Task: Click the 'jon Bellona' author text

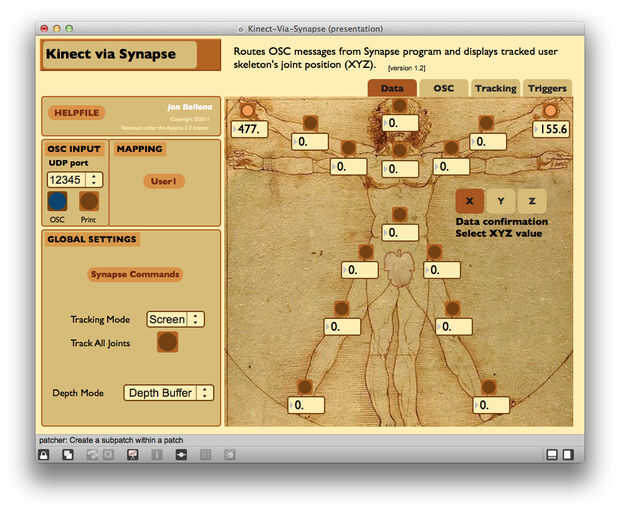Action: point(190,107)
